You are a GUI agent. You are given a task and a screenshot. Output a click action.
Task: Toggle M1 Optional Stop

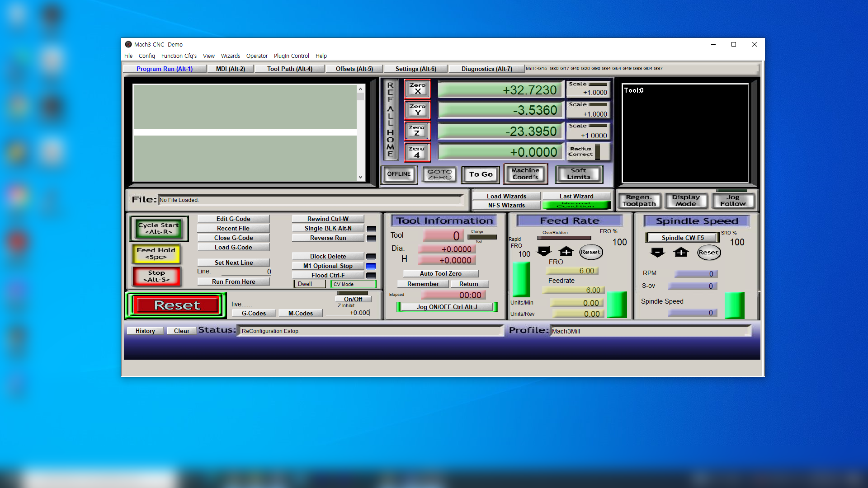[328, 266]
